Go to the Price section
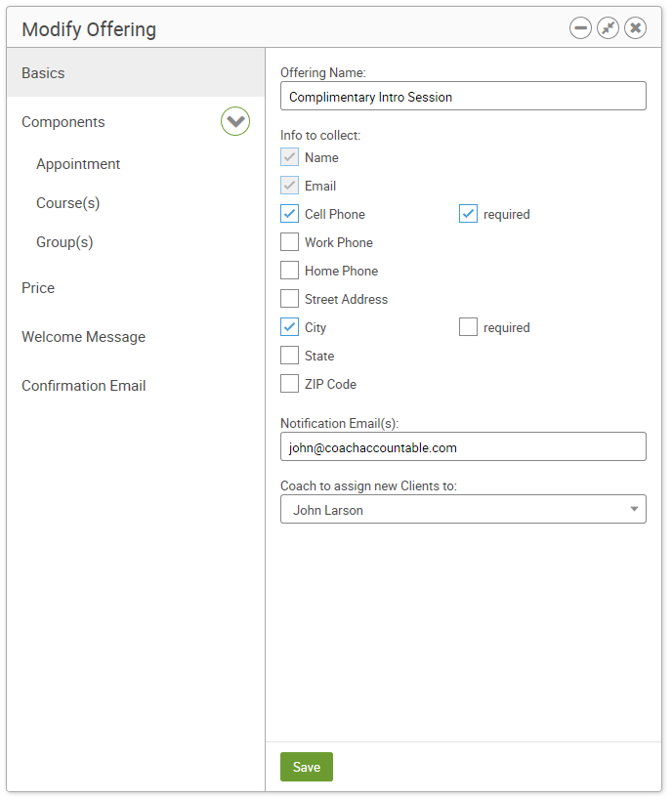Viewport: 672px width, 801px height. pos(38,288)
